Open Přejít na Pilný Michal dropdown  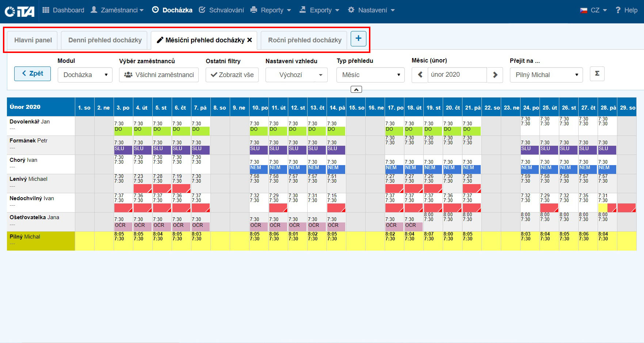[x=546, y=75]
